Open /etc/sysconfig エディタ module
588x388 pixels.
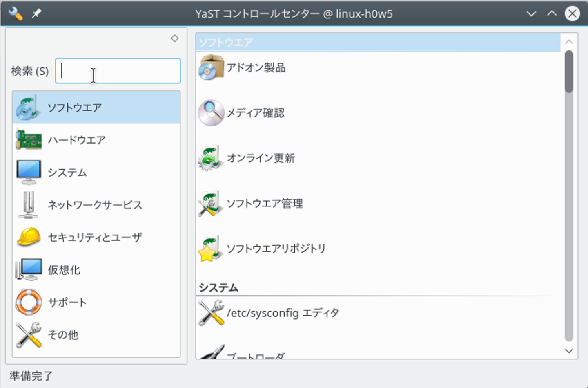(x=283, y=313)
